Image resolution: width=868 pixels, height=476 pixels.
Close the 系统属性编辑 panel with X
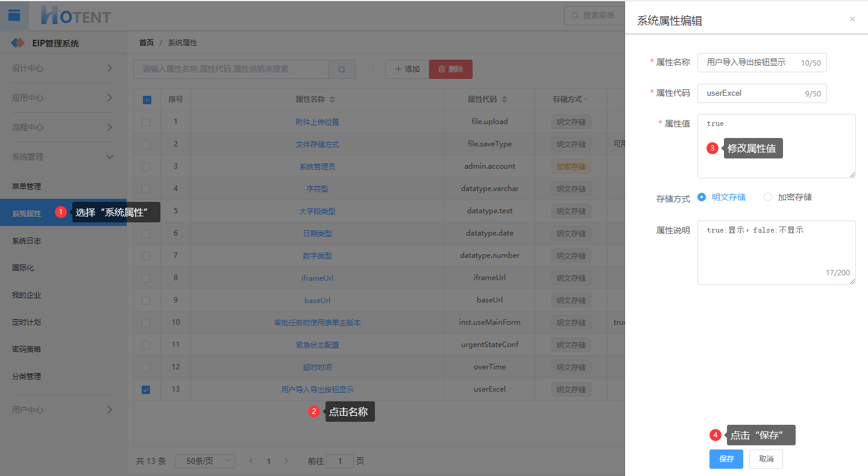(852, 19)
